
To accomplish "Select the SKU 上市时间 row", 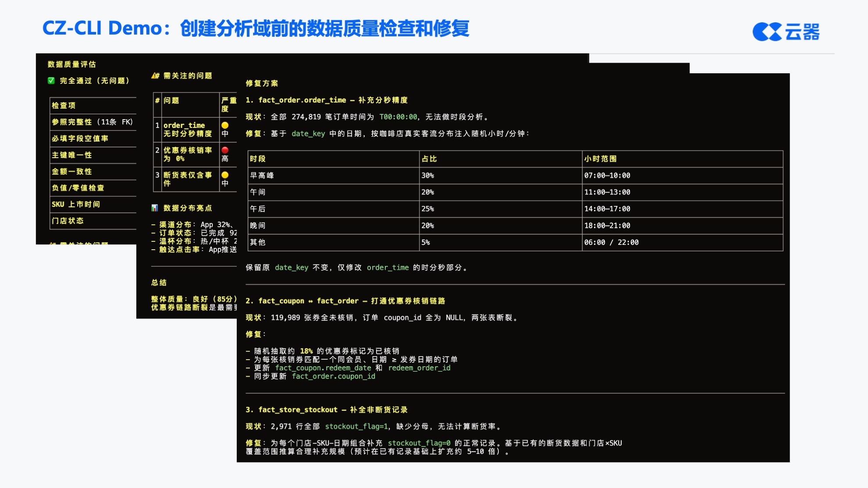I will 93,205.
